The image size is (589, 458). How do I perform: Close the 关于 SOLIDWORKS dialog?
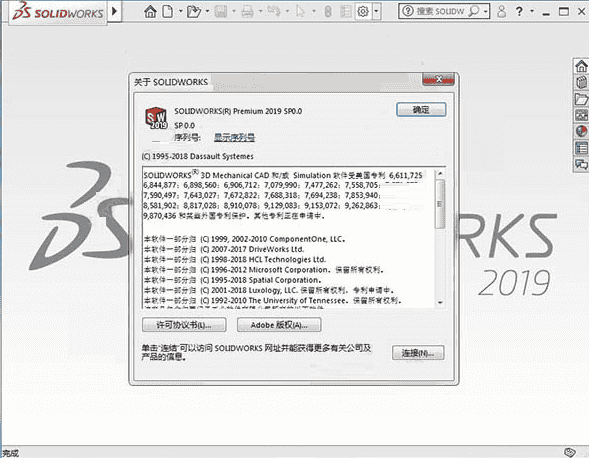tap(438, 79)
